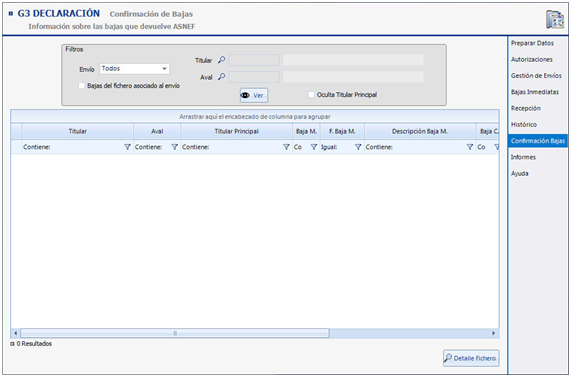The image size is (571, 377).
Task: Click the magnifier next to Aval
Action: pos(221,77)
